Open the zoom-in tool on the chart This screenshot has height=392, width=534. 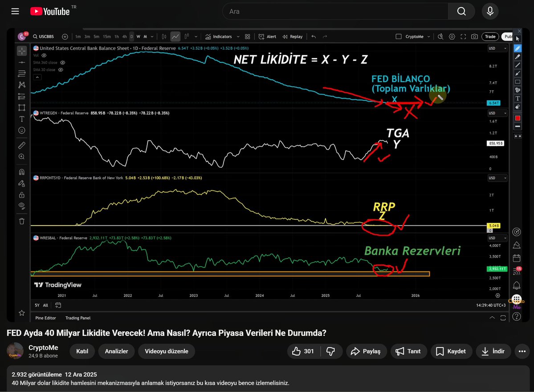tap(21, 157)
